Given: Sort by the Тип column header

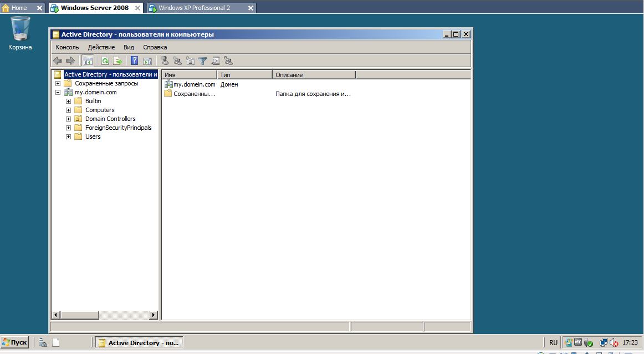Looking at the screenshot, I should 245,75.
